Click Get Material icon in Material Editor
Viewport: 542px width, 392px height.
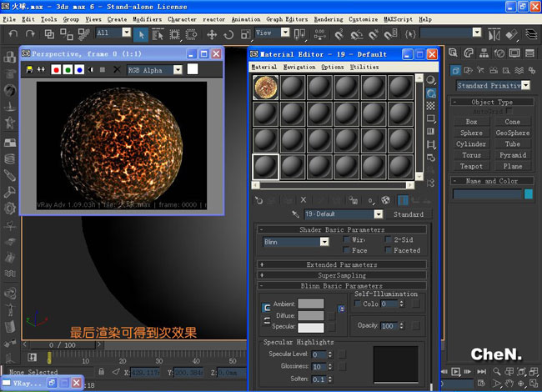pos(258,200)
